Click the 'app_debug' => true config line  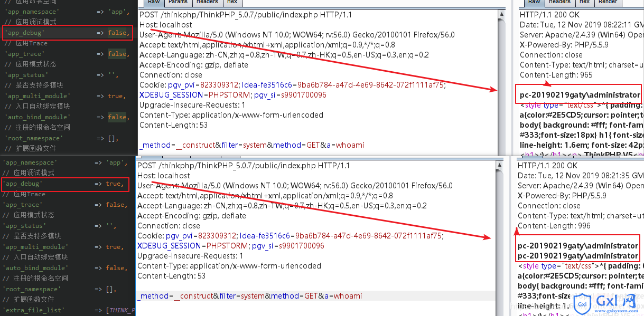(65, 184)
